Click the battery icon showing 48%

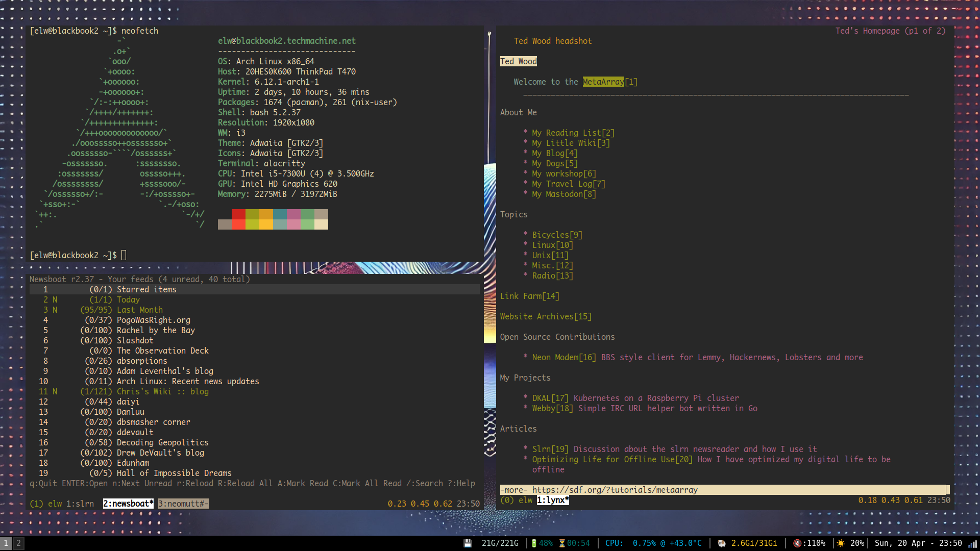(534, 543)
